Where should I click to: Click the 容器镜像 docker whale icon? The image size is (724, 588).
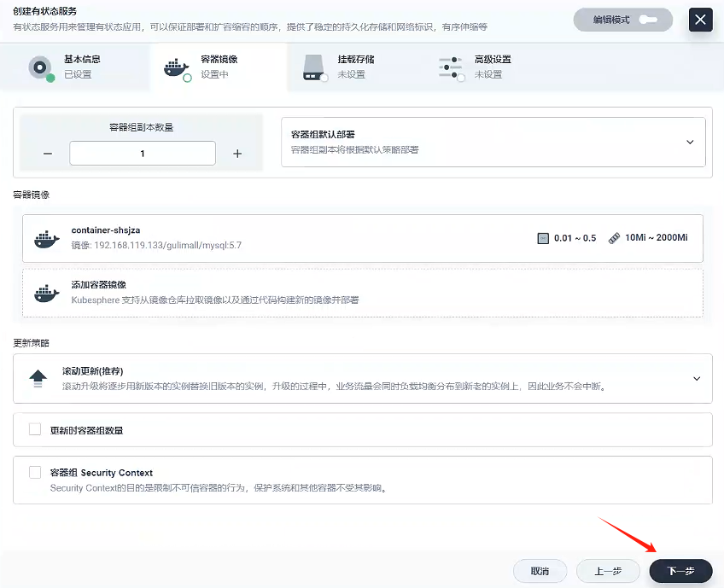pos(178,69)
